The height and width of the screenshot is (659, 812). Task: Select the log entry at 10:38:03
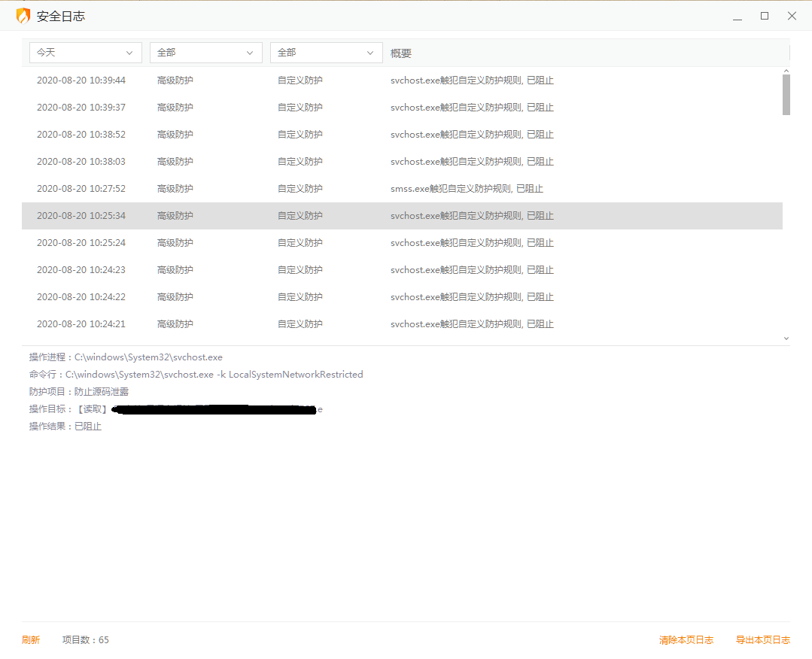(x=402, y=162)
